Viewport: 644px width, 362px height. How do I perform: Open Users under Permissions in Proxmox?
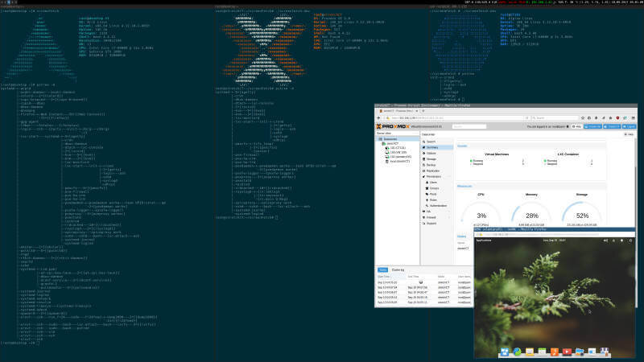click(x=438, y=183)
